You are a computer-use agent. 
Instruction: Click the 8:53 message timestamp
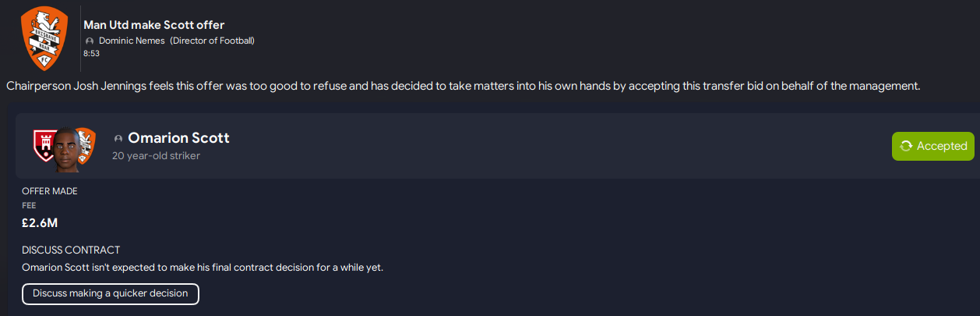point(91,53)
